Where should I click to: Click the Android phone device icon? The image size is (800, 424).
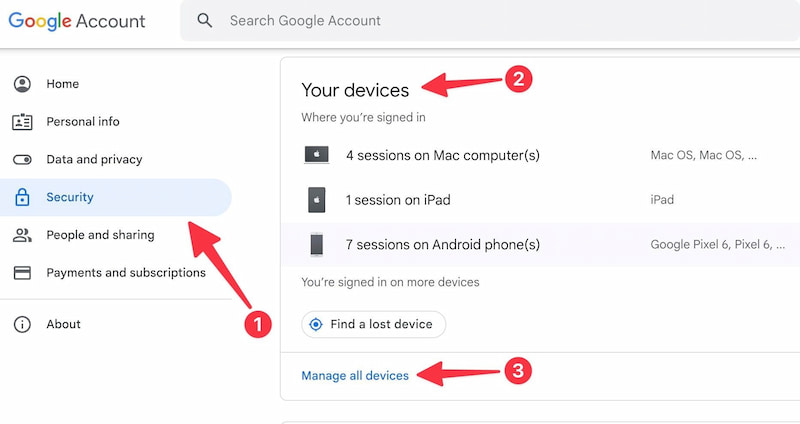click(x=316, y=245)
